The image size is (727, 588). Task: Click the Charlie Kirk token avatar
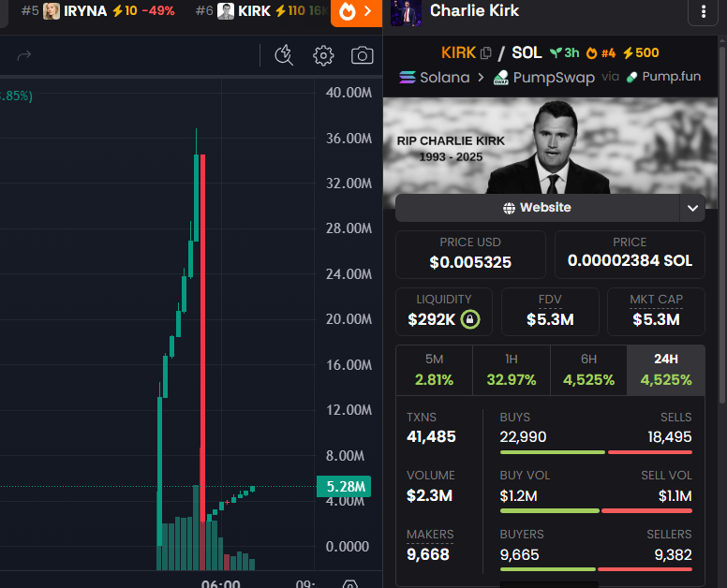(407, 13)
